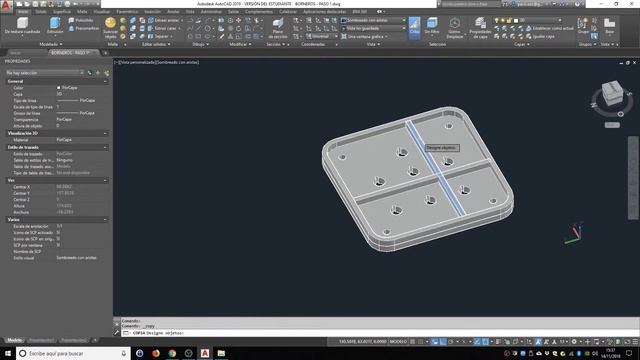Open Chrome from the taskbar
Screen dimensions: 640x360
tap(172, 353)
